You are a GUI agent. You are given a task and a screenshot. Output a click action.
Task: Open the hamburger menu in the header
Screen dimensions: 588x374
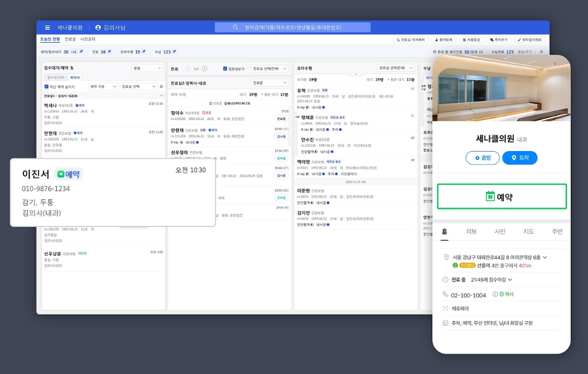pyautogui.click(x=47, y=28)
